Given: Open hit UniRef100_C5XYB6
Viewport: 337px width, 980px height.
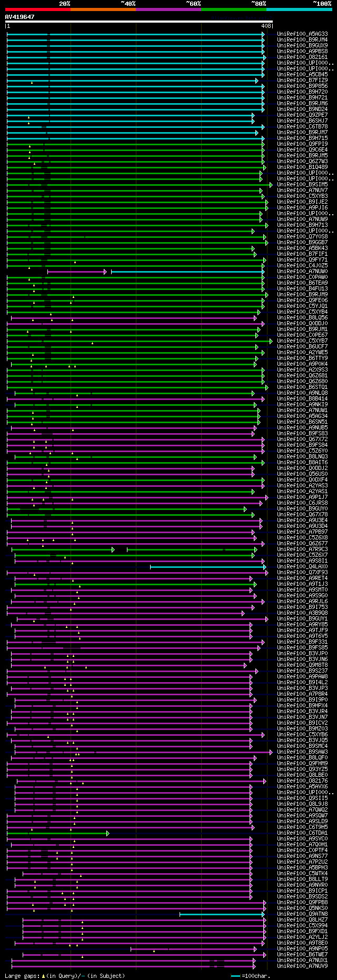Looking at the screenshot, I should coord(302,735).
